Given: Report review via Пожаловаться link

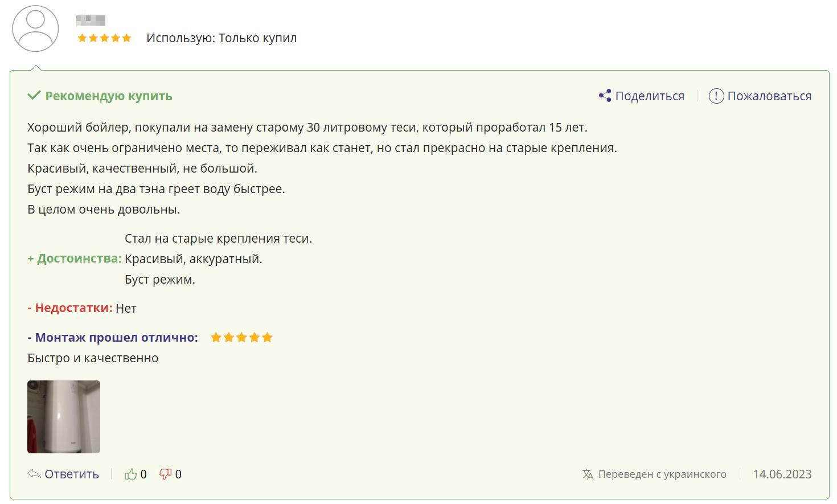Looking at the screenshot, I should [769, 96].
